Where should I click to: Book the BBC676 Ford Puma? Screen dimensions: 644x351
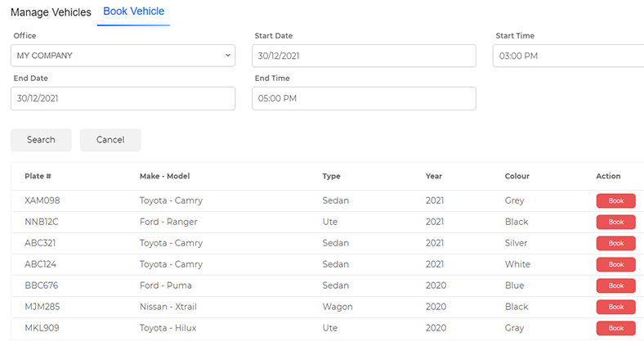pos(615,286)
